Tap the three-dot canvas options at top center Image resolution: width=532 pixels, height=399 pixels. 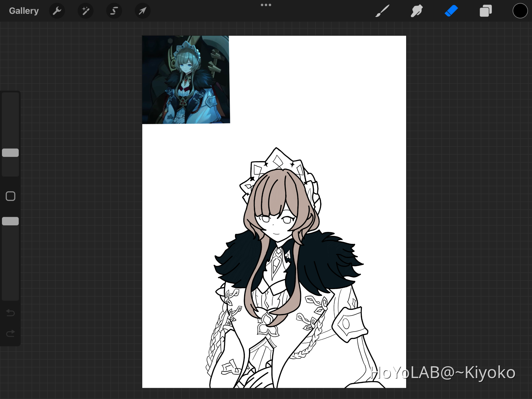(266, 5)
